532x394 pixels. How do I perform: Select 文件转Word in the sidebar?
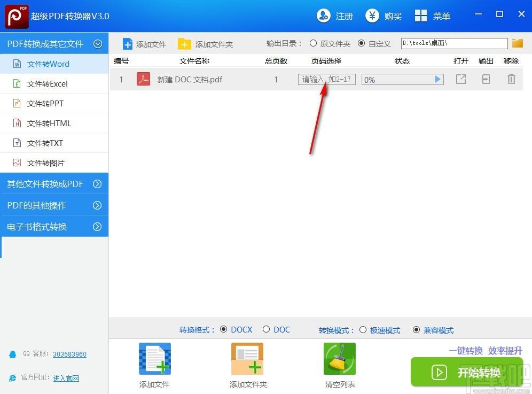pyautogui.click(x=54, y=64)
